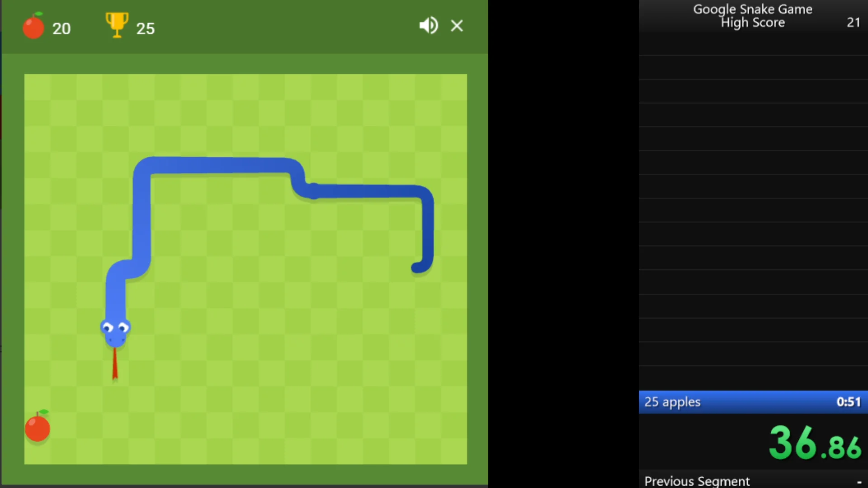Click the apple score icon
868x488 pixels.
[33, 27]
